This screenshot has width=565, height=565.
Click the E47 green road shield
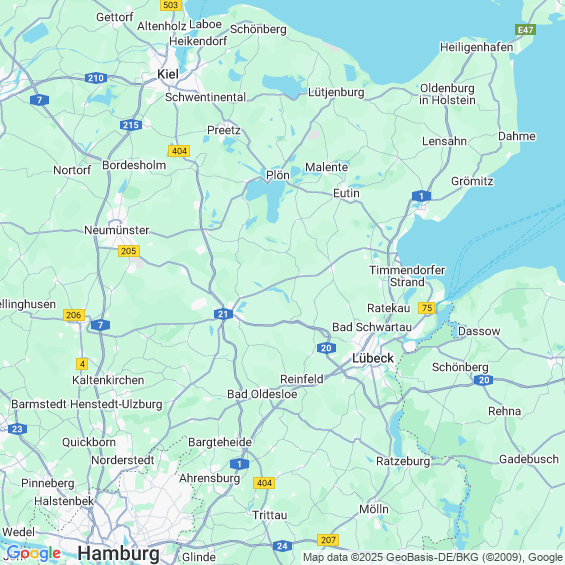pyautogui.click(x=525, y=30)
